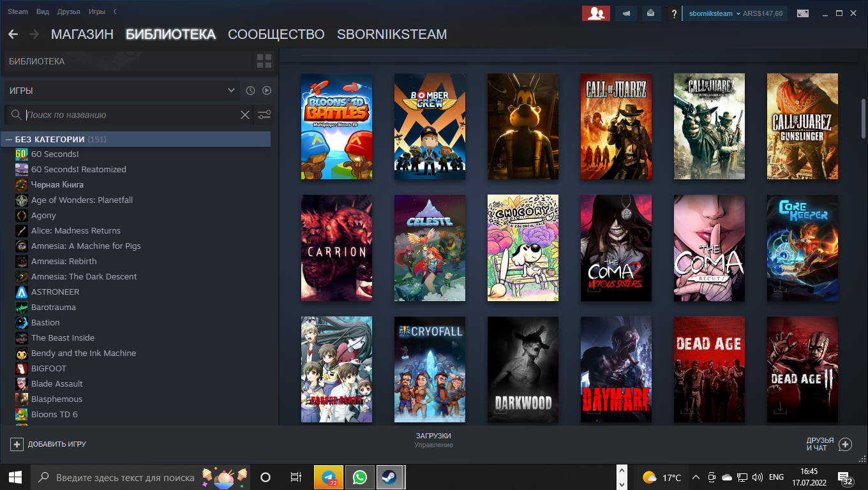
Task: Open the envelope inbox icon
Action: (650, 13)
